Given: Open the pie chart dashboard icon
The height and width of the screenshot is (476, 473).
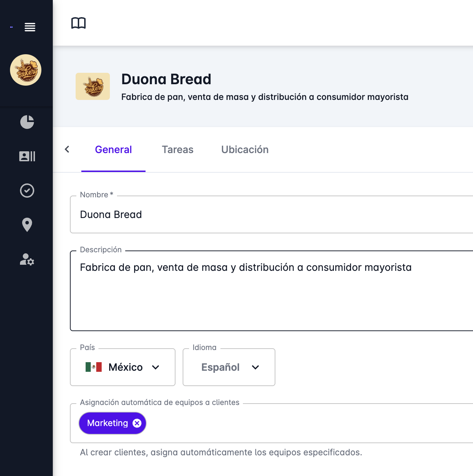Looking at the screenshot, I should click(x=27, y=122).
